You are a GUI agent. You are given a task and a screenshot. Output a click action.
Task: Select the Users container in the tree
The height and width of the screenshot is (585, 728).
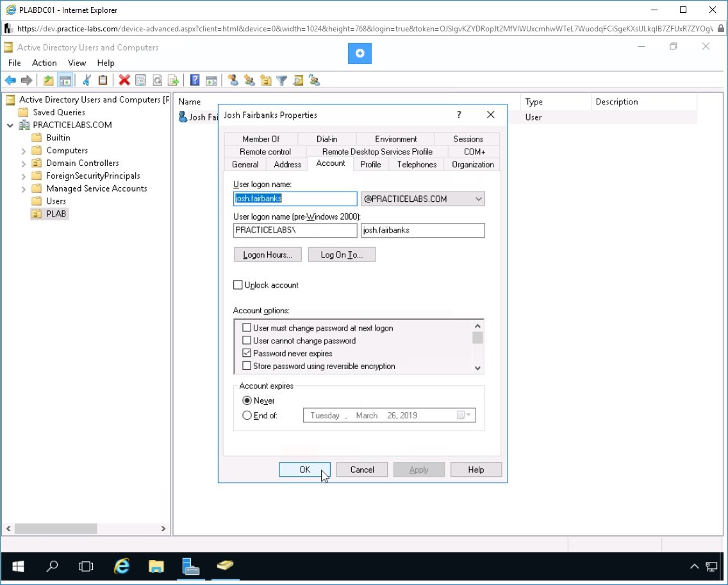coord(56,201)
